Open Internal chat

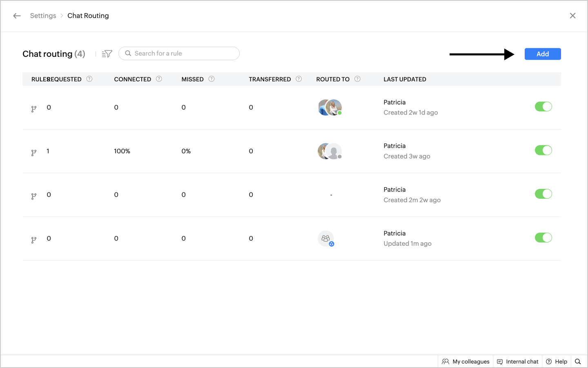(x=518, y=361)
